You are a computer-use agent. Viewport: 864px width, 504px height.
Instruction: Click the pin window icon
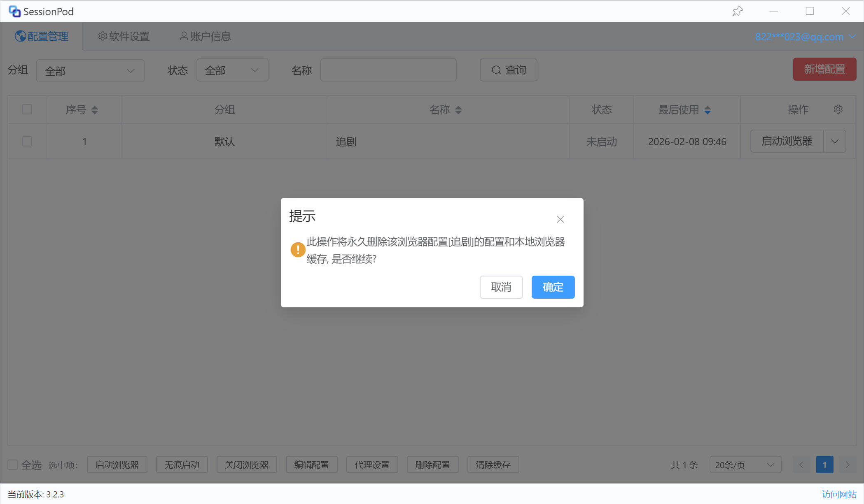(737, 11)
